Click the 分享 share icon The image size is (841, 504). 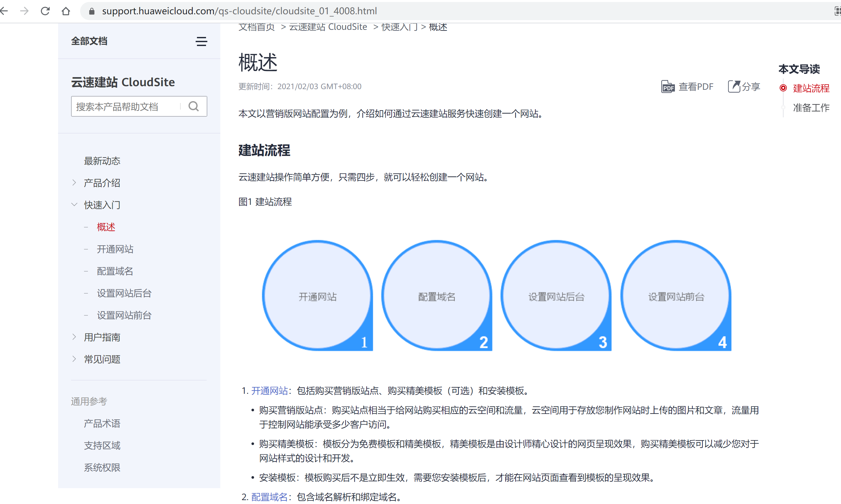click(734, 87)
